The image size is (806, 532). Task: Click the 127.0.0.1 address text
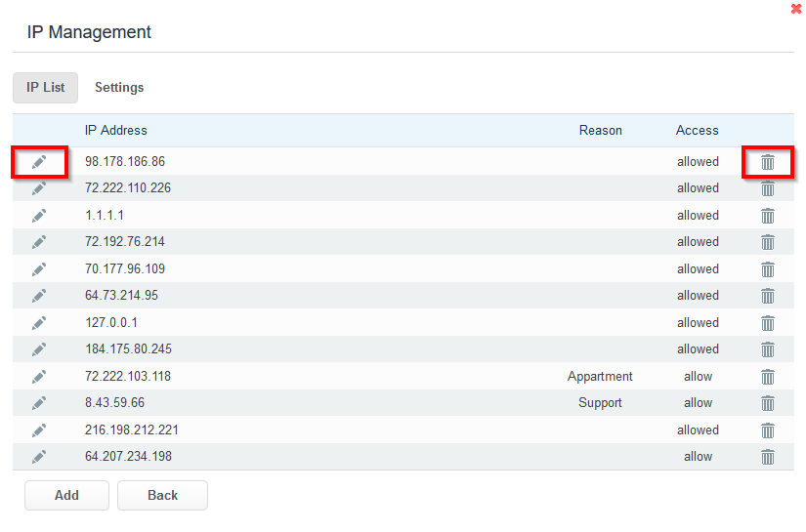111,322
